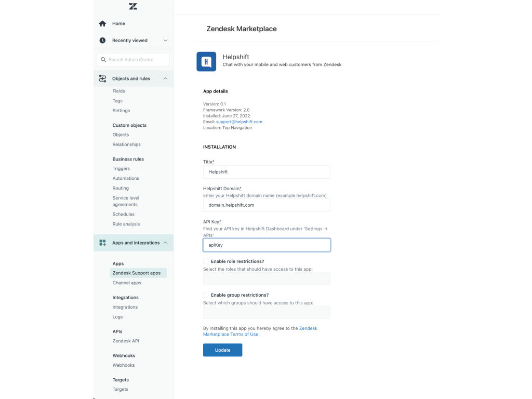Click the Helpshift app logo
This screenshot has height=399, width=532.
point(206,61)
